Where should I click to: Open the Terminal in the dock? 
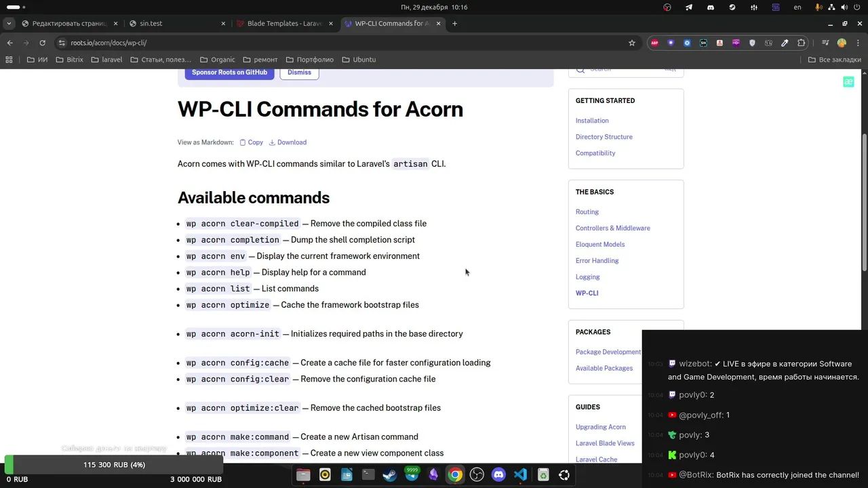coord(368,475)
